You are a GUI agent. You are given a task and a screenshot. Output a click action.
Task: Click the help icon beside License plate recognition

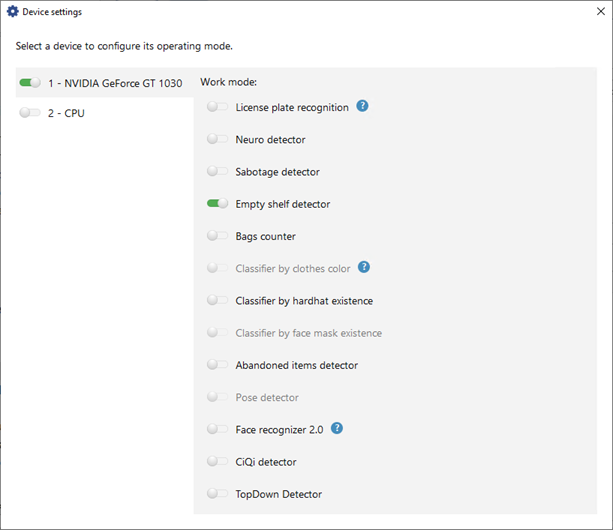click(x=363, y=106)
